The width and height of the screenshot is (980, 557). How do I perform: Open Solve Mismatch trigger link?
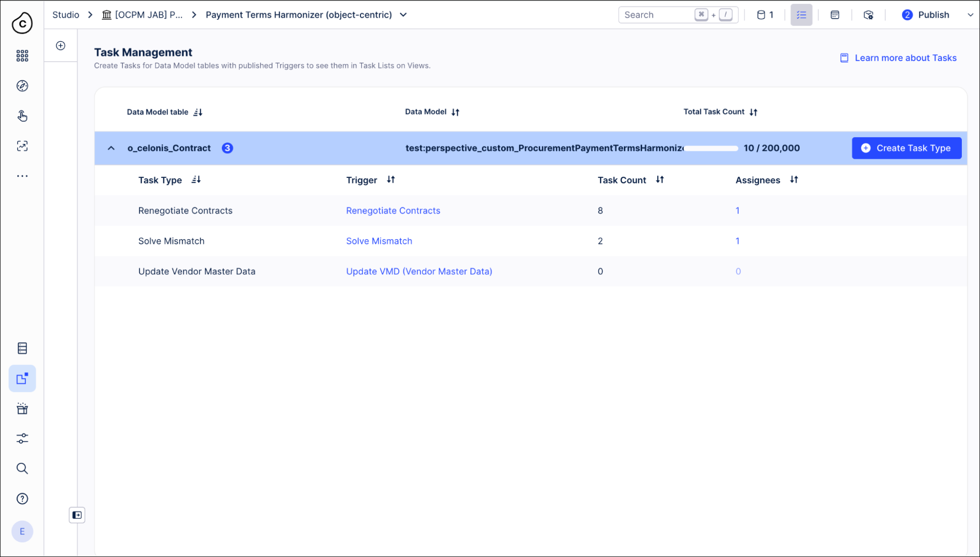pos(379,241)
